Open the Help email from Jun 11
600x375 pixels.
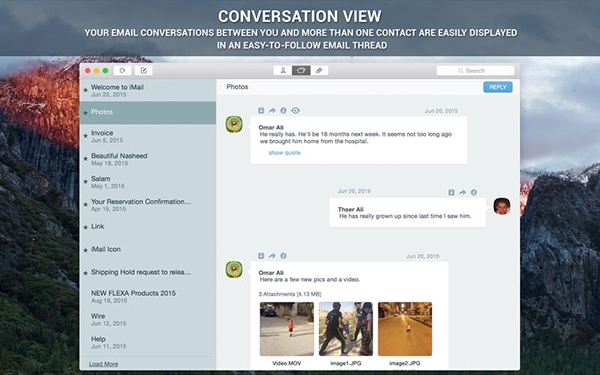tap(148, 342)
